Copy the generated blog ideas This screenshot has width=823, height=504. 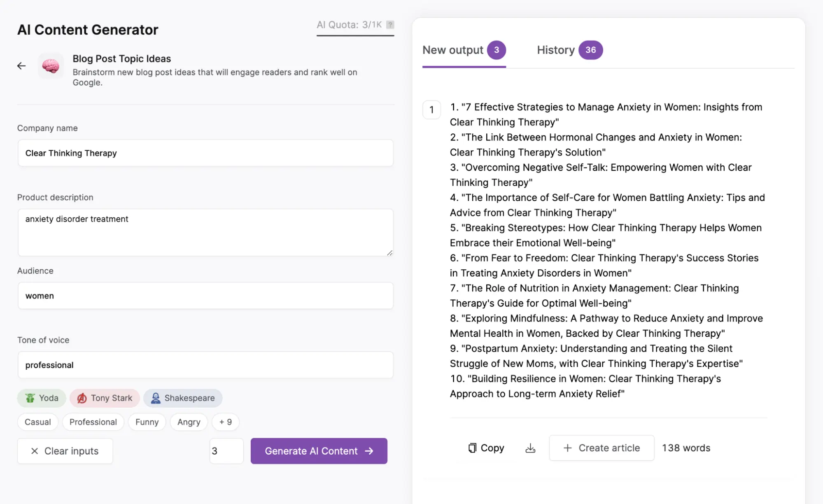click(486, 448)
